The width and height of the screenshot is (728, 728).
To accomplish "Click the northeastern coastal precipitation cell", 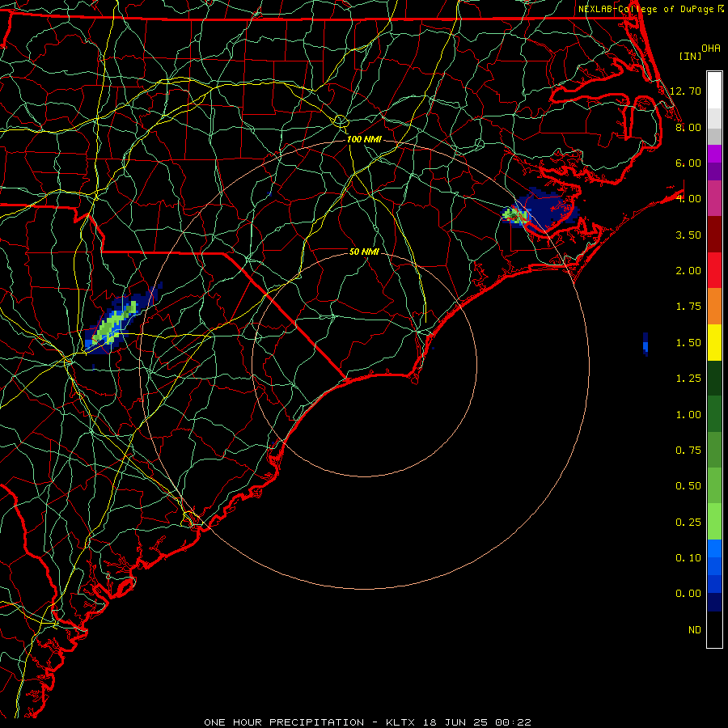I will tap(540, 210).
